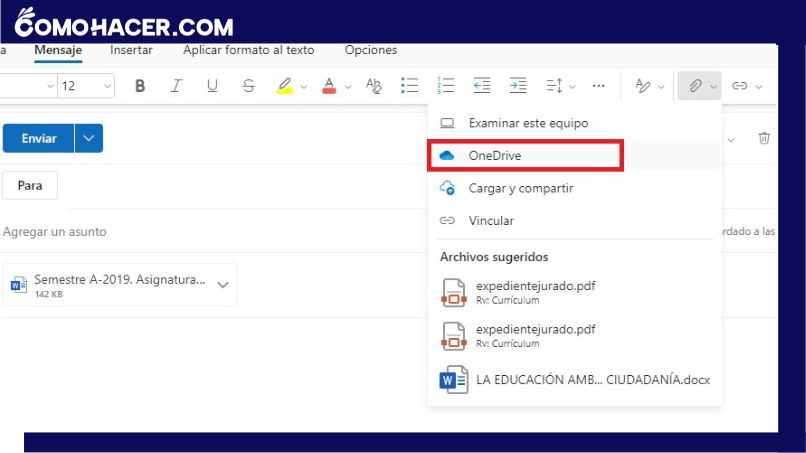Choose Examinar este equipo

pyautogui.click(x=574, y=123)
